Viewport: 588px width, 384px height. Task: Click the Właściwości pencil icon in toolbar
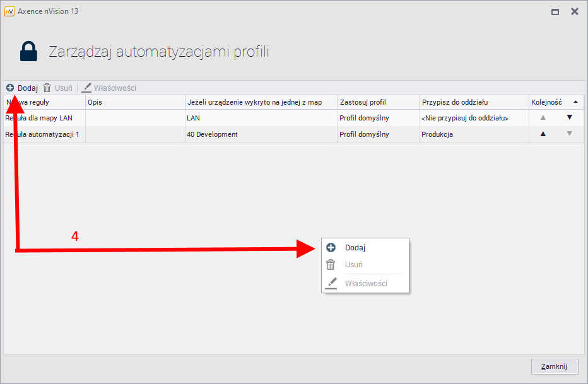point(86,88)
